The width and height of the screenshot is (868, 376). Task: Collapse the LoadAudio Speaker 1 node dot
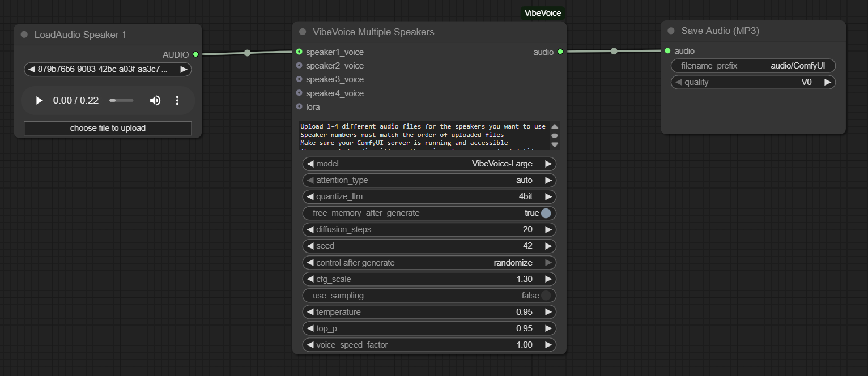coord(24,35)
